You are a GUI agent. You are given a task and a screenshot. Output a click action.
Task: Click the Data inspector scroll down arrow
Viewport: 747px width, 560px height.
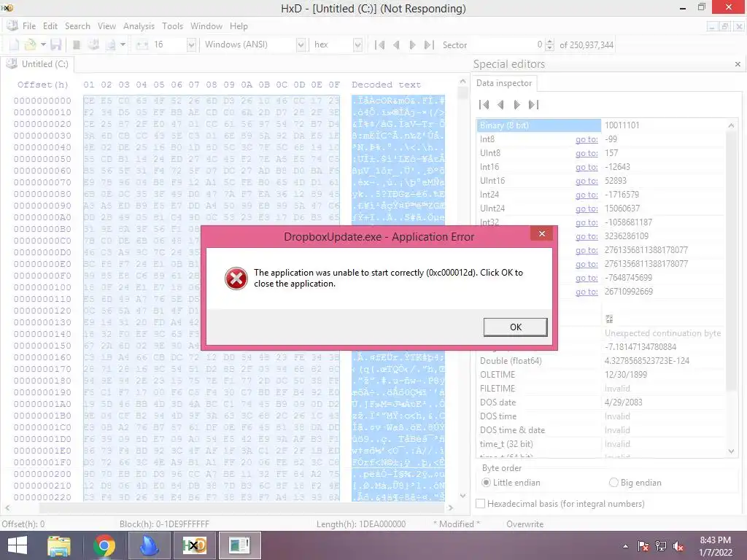point(731,451)
